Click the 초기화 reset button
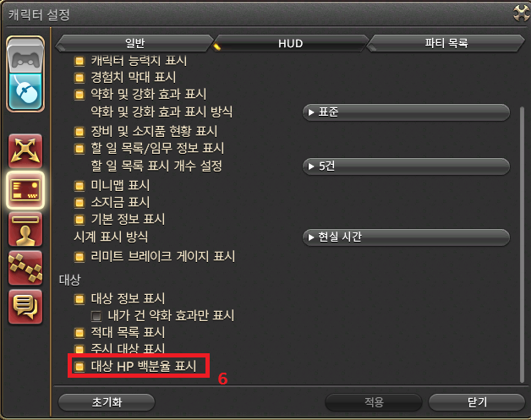Screen dimensions: 531x420 (107, 402)
